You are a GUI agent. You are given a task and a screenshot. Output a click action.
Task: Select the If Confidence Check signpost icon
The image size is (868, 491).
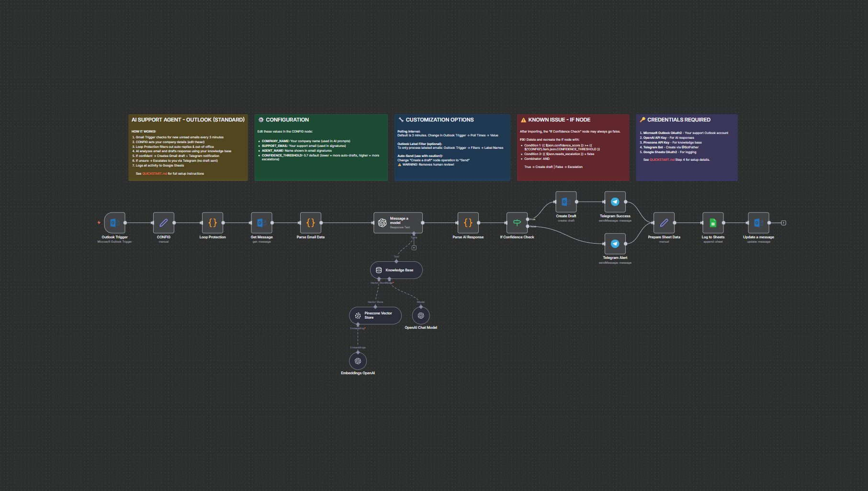pos(518,223)
